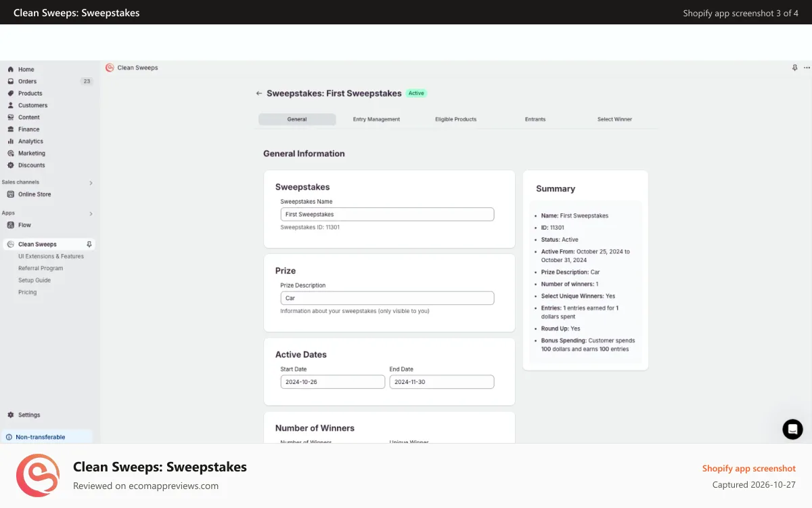Screen dimensions: 812x508
Task: Click the Online Store icon
Action: pyautogui.click(x=11, y=194)
